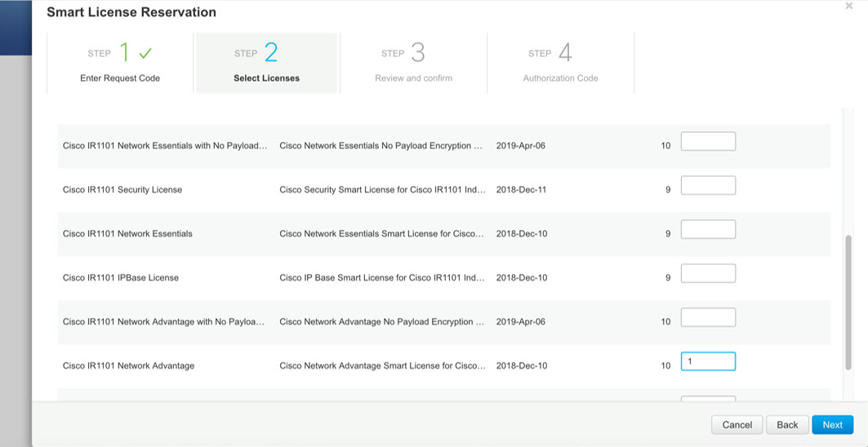Click 'Cisco IR1101 Network Essentials with No Payload...' name
This screenshot has width=868, height=447.
166,145
